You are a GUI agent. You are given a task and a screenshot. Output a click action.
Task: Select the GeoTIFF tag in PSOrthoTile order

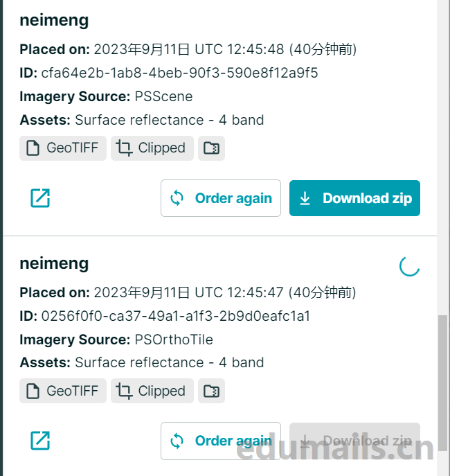pyautogui.click(x=63, y=391)
